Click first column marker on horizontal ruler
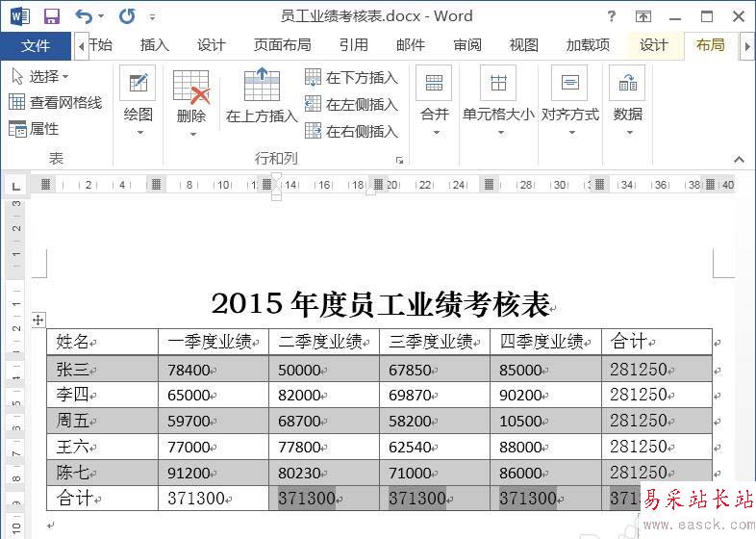This screenshot has height=539, width=756. click(46, 185)
